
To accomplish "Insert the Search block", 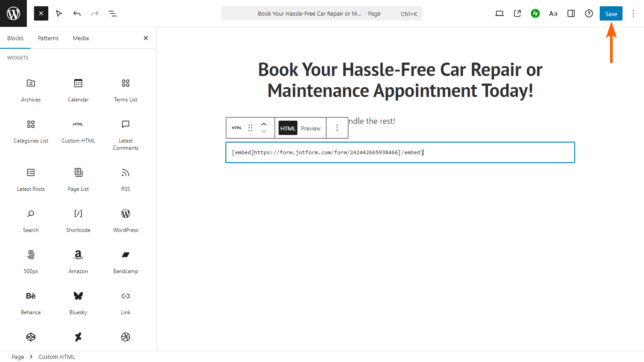I will pyautogui.click(x=31, y=221).
